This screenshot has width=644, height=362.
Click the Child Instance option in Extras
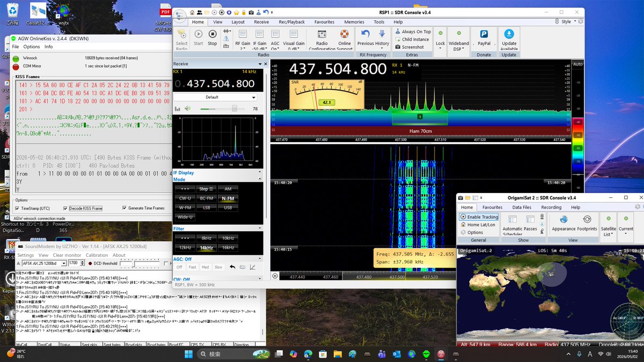412,39
